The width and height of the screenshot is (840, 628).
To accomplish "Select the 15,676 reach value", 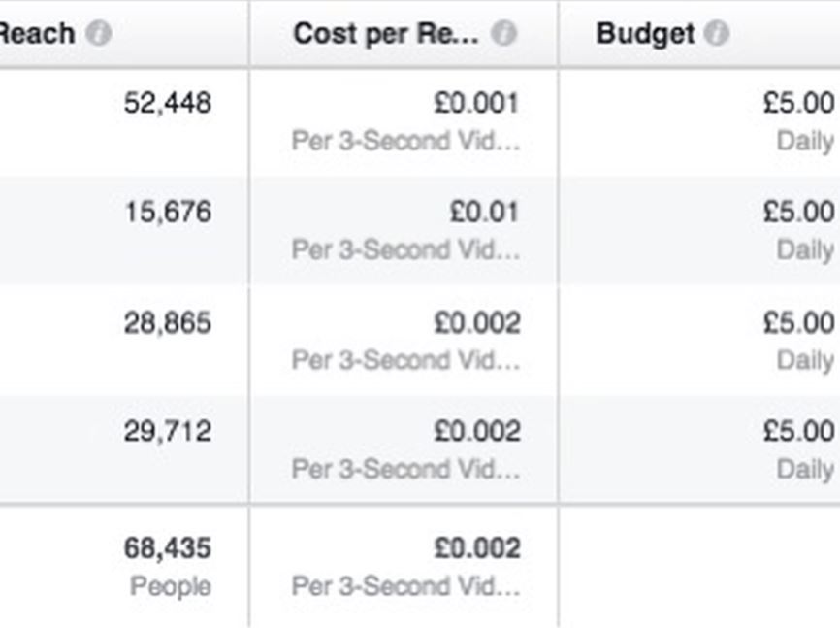I will click(x=168, y=212).
